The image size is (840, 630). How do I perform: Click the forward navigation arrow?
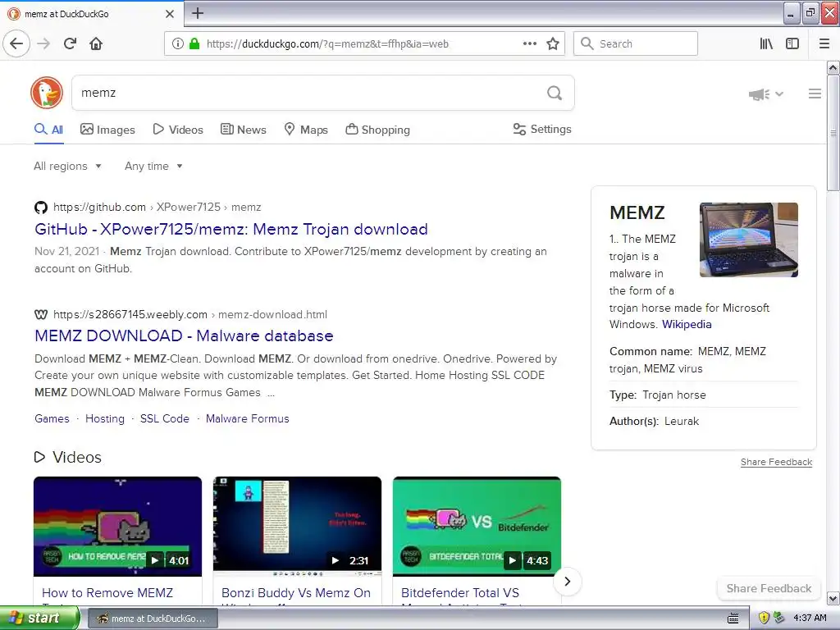(43, 43)
